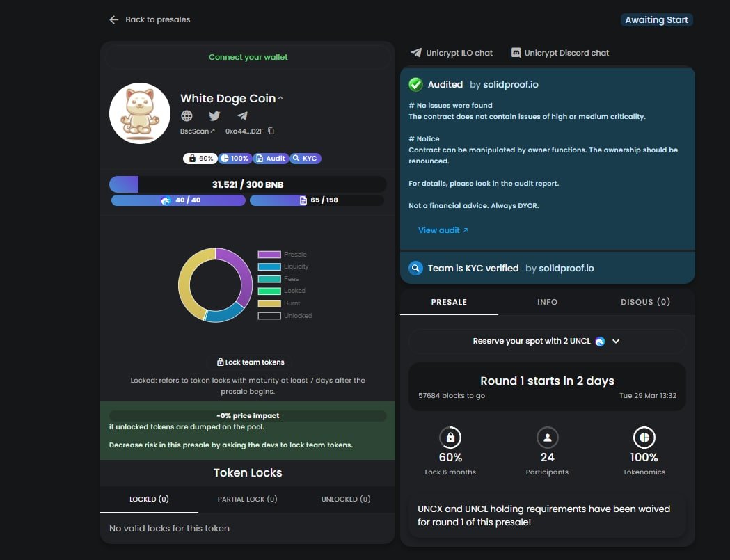Open the project website globe icon
The height and width of the screenshot is (560, 730).
click(187, 115)
